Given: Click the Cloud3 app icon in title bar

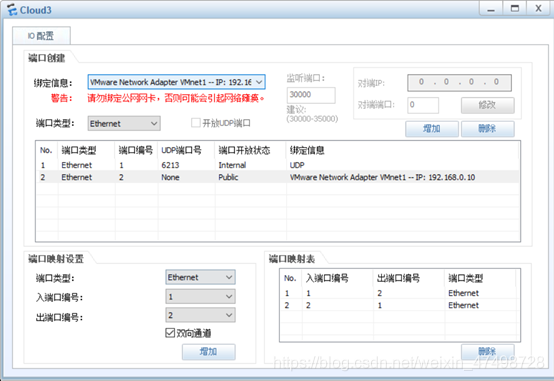Looking at the screenshot, I should click(12, 10).
